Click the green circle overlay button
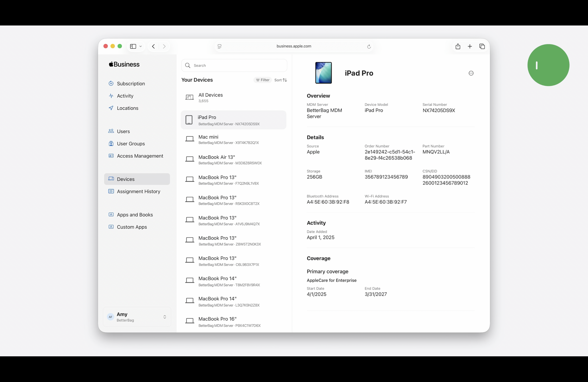Screen dimensions: 588x382 point(548,65)
